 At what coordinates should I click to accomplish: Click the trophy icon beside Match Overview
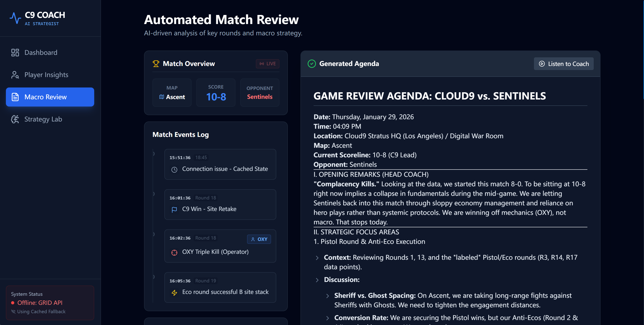pyautogui.click(x=156, y=64)
